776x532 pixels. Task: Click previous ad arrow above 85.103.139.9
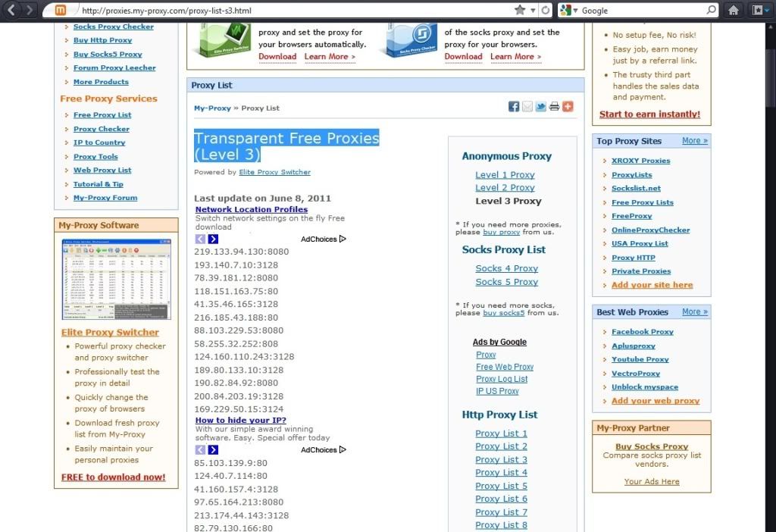200,450
